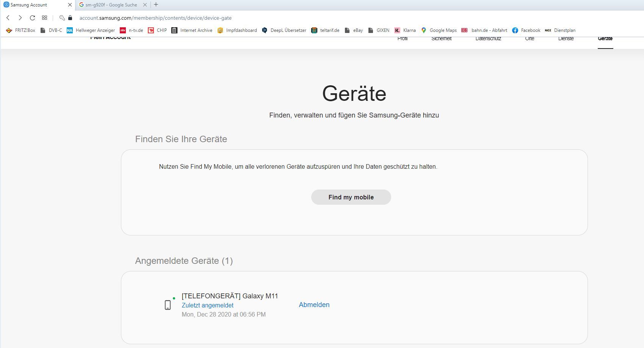The height and width of the screenshot is (348, 644).
Task: Click the Find my mobile button
Action: 351,197
